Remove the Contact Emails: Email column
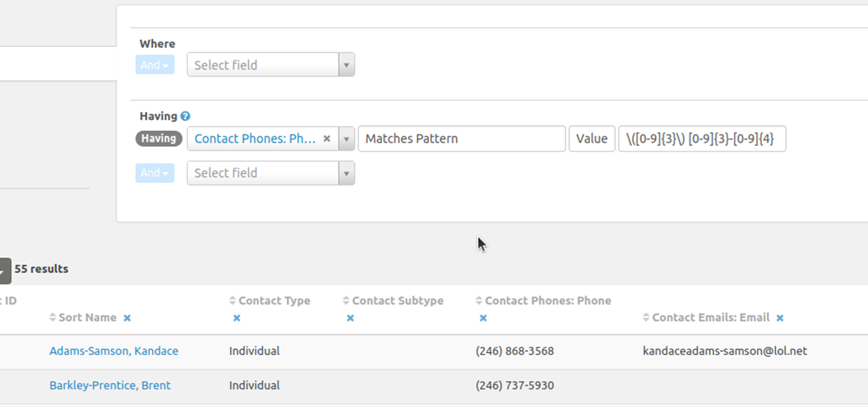This screenshot has width=868, height=407. click(x=780, y=318)
